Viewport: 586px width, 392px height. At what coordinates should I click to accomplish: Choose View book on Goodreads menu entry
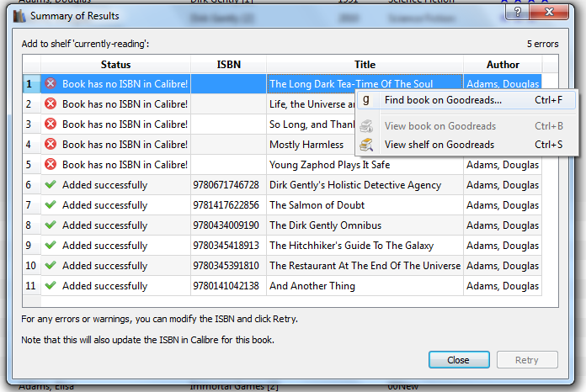point(466,126)
